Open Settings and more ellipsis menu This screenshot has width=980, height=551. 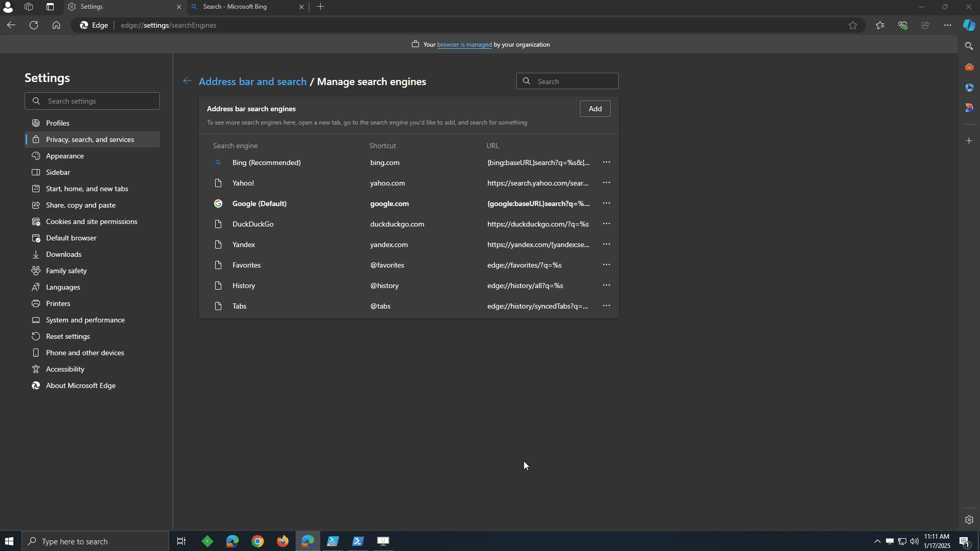click(947, 25)
